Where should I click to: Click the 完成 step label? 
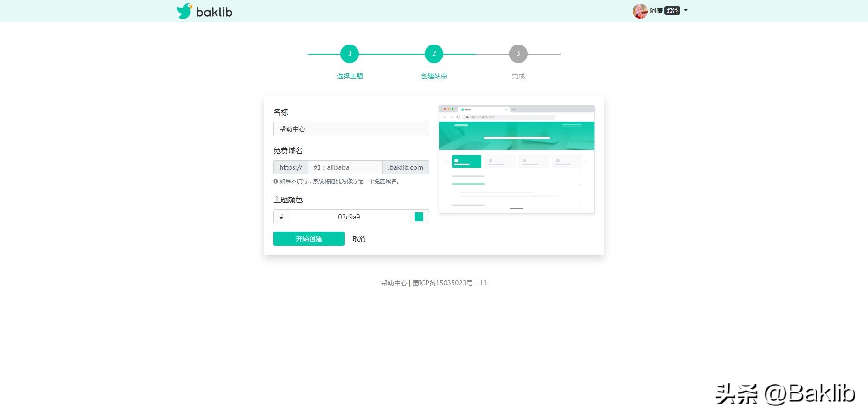click(x=517, y=76)
